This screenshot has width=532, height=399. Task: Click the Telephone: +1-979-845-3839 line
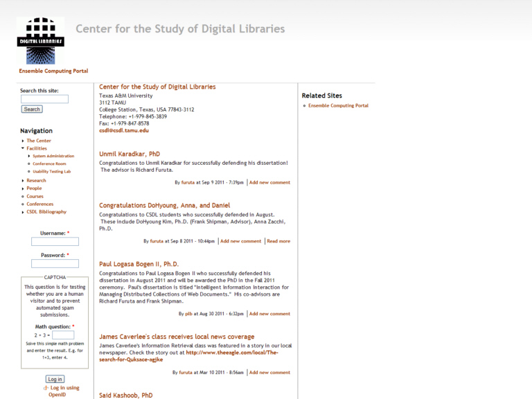(x=133, y=116)
